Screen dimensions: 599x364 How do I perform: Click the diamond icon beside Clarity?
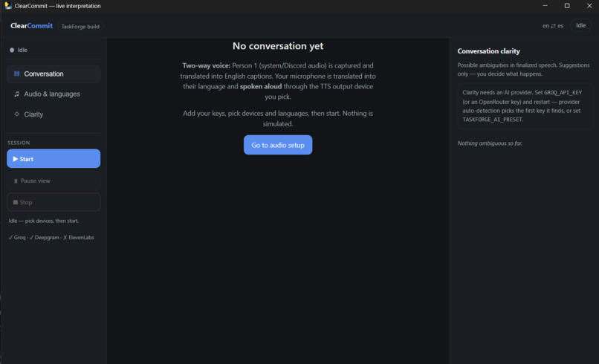[x=17, y=114]
